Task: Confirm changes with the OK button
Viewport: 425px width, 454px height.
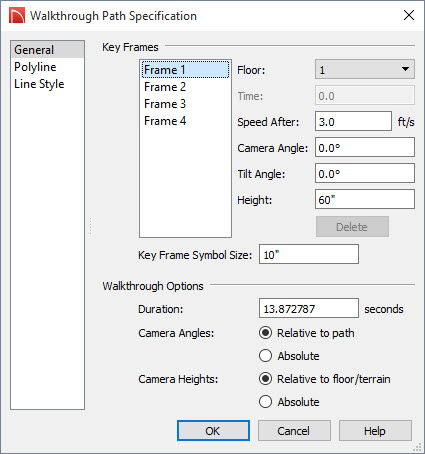Action: pos(213,431)
